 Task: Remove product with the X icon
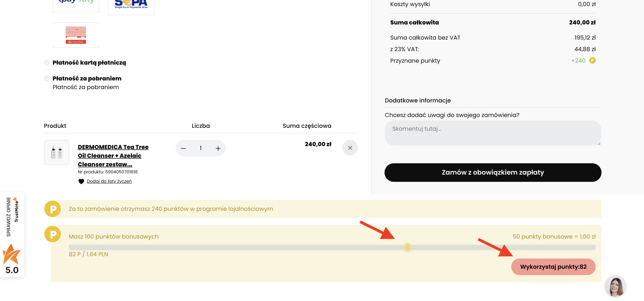350,148
